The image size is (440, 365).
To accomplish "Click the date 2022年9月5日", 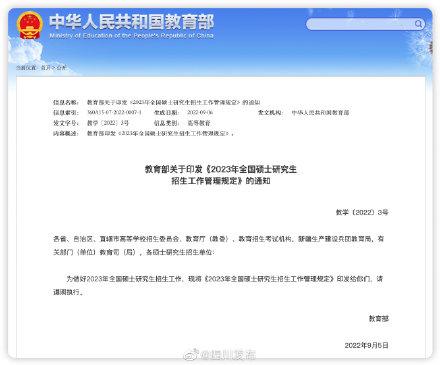I will [x=367, y=345].
